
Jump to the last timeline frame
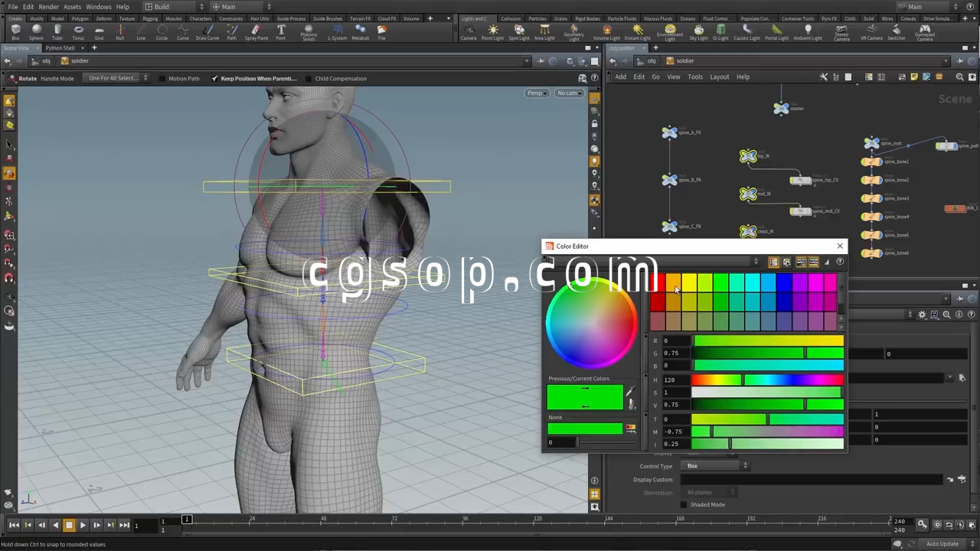tap(124, 525)
